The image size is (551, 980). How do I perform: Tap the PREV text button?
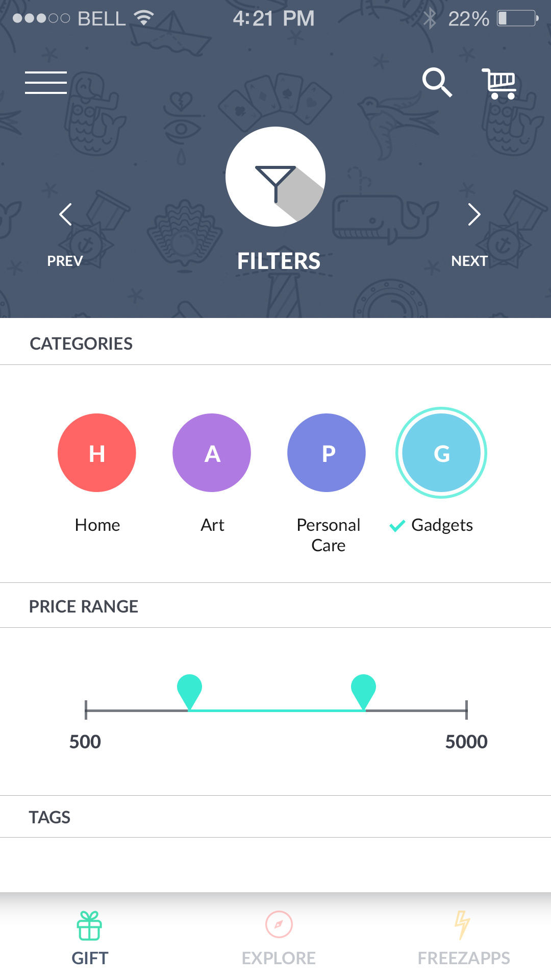tap(65, 261)
